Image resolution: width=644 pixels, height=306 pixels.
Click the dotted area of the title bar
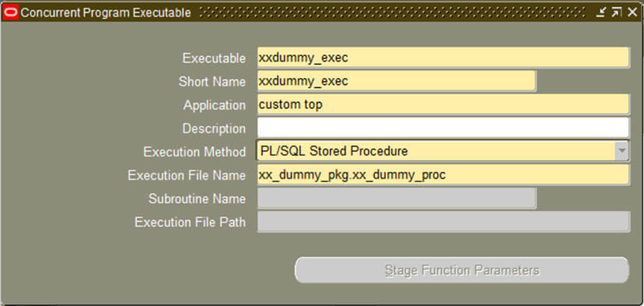pos(392,12)
